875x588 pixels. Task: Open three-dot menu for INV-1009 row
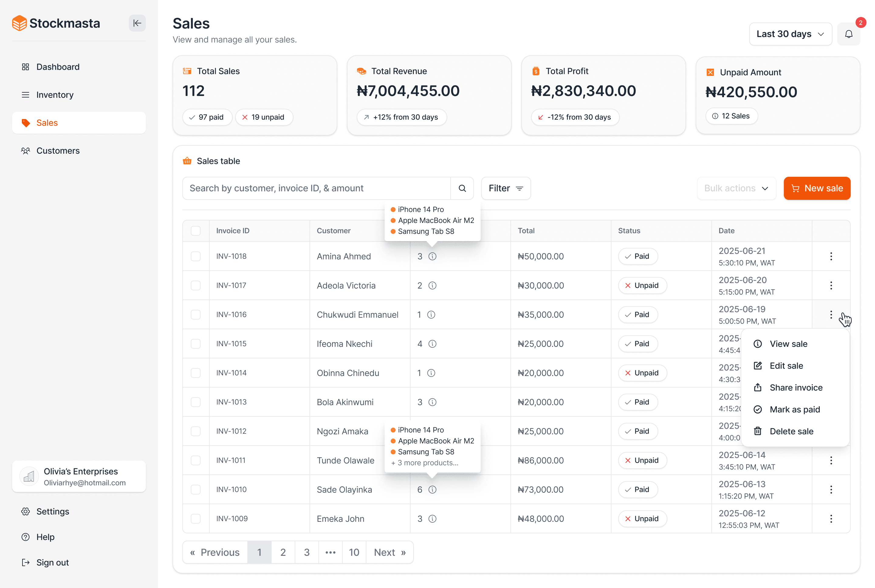point(831,519)
